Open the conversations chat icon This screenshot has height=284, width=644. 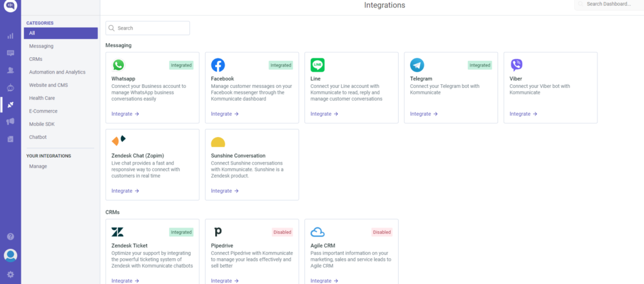[x=11, y=53]
